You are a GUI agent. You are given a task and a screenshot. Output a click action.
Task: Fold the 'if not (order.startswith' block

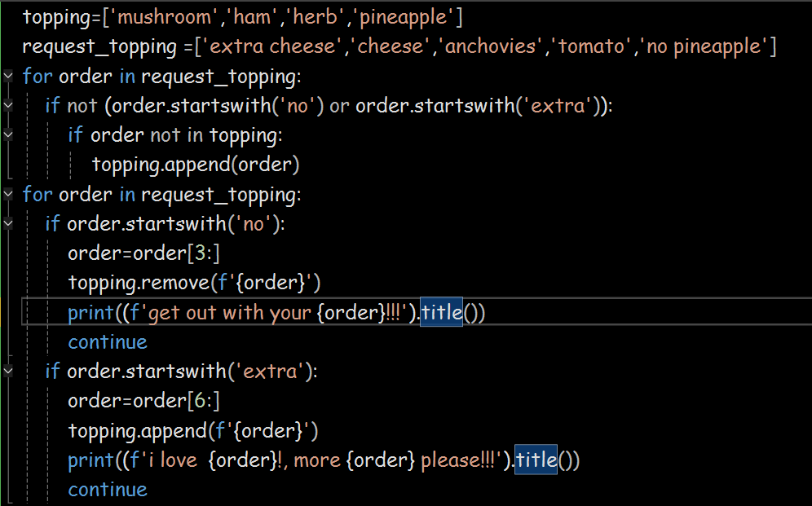pos(8,106)
